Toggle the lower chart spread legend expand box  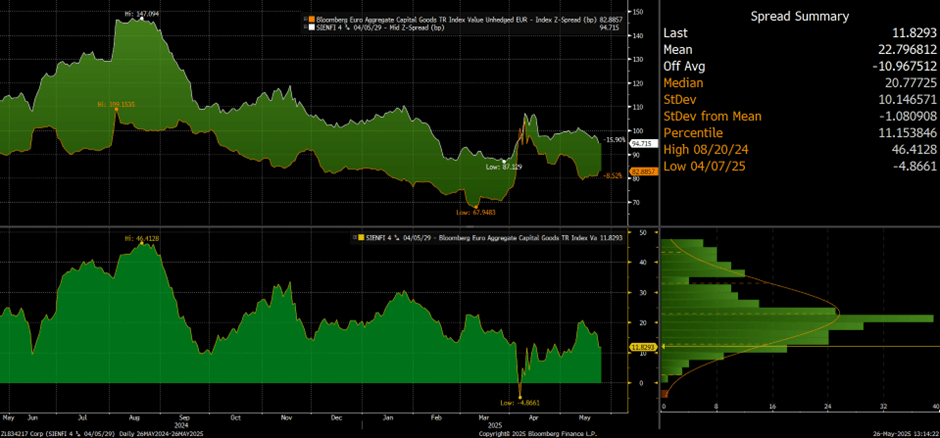coord(354,238)
